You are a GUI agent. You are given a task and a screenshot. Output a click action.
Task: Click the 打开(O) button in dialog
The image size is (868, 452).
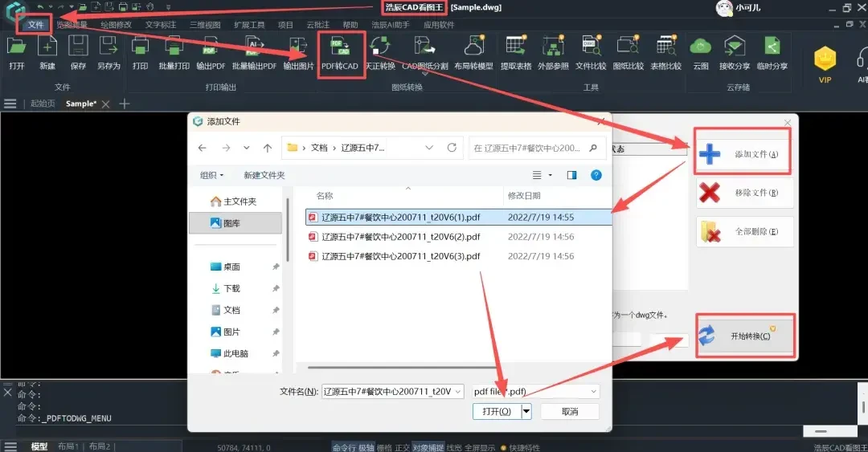click(497, 411)
